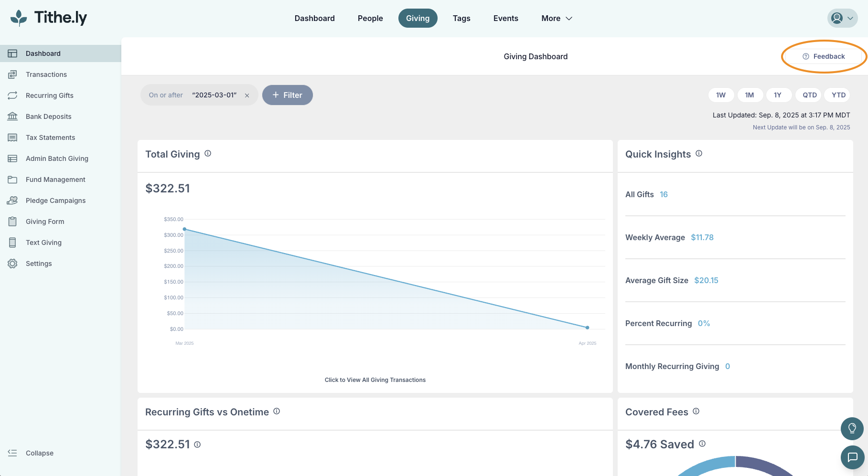Expand the More menu dropdown
868x476 pixels.
[557, 18]
